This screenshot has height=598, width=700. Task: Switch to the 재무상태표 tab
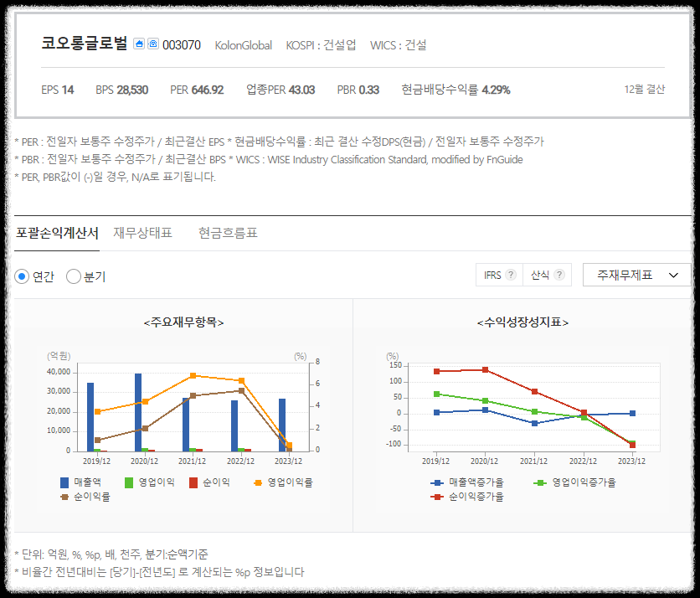click(x=142, y=233)
